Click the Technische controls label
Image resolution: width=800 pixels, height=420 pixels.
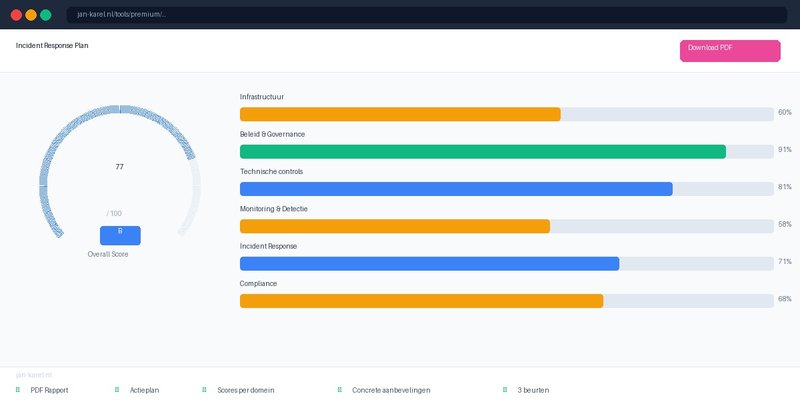(271, 171)
